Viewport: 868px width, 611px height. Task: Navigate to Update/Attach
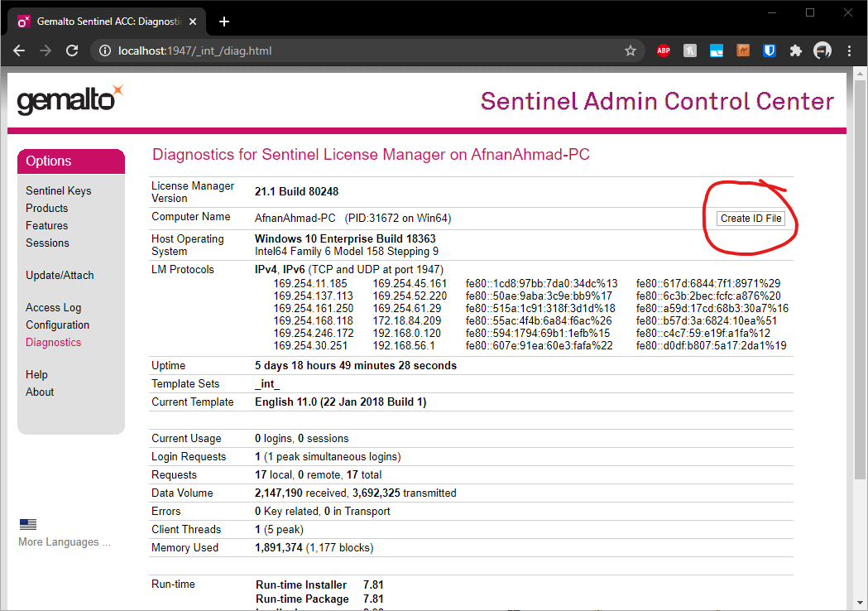click(60, 275)
